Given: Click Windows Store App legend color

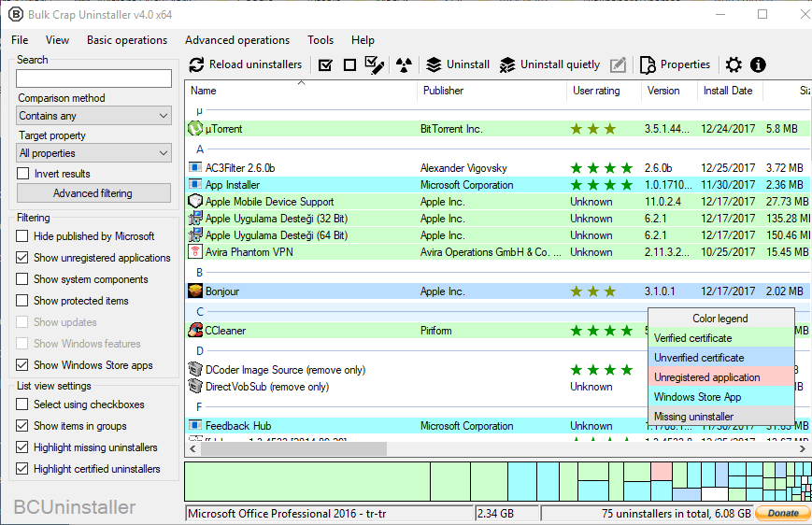Looking at the screenshot, I should [x=720, y=397].
